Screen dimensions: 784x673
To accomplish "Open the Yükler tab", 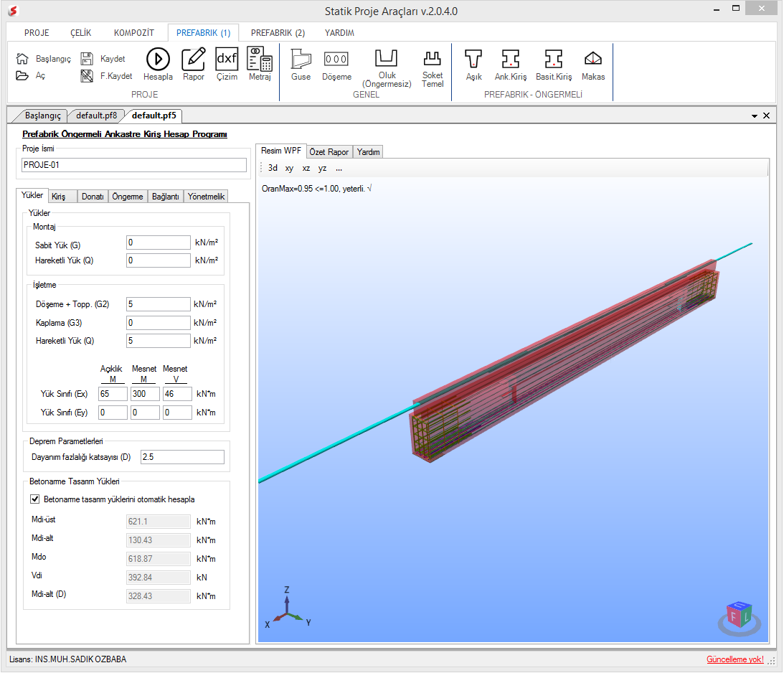I will (32, 195).
